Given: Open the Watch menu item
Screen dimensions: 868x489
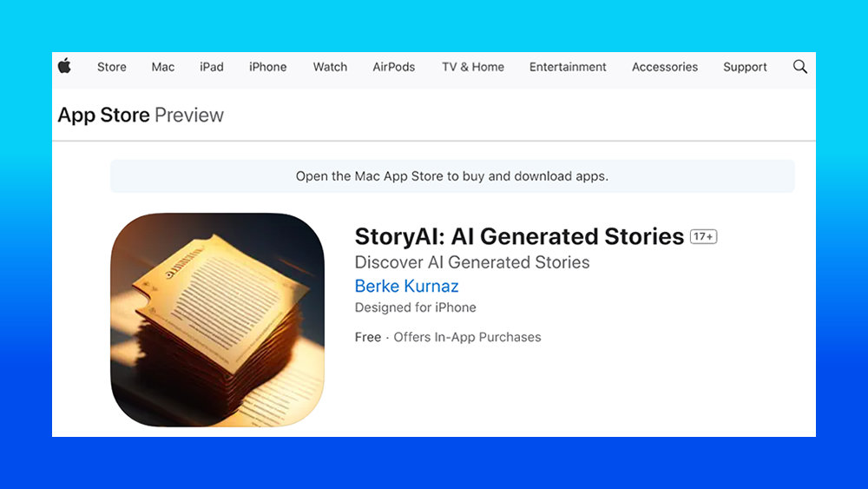Looking at the screenshot, I should point(330,67).
